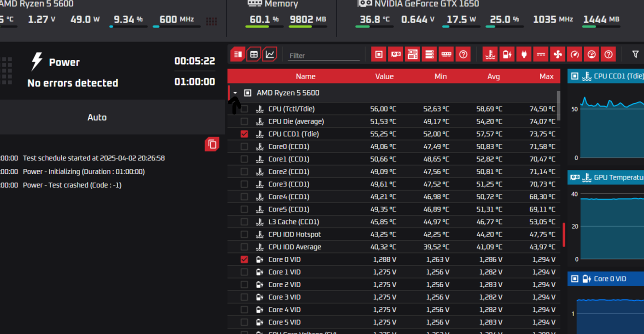644x334 pixels.
Task: Enable Core3 (CCD1) graph checkbox
Action: tap(245, 184)
